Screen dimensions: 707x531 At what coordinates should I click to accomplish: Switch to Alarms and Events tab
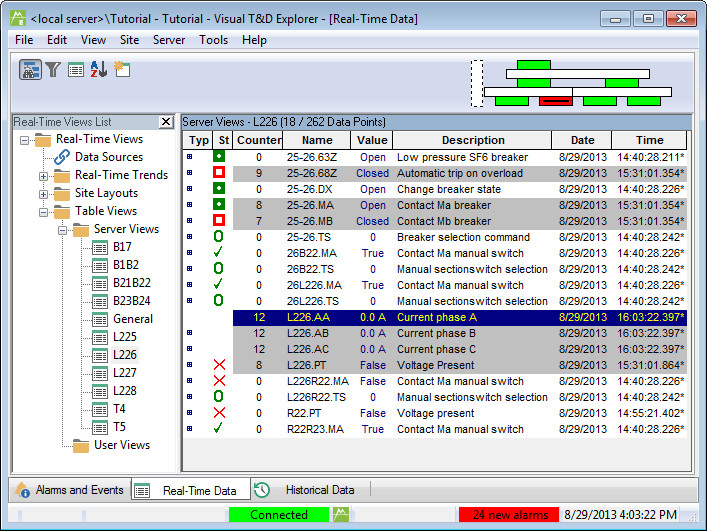coord(70,490)
